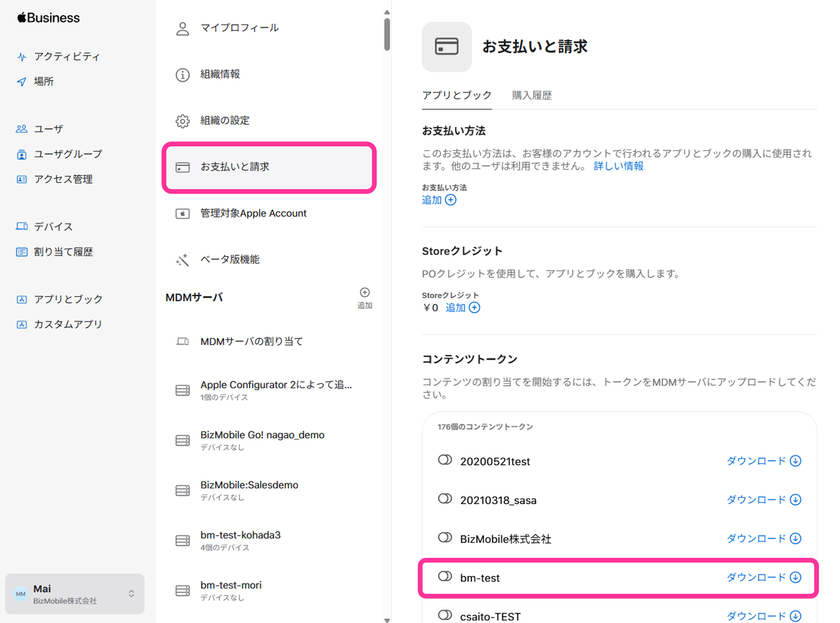
Task: Click the scroll-up arrow of the settings list
Action: [x=387, y=13]
